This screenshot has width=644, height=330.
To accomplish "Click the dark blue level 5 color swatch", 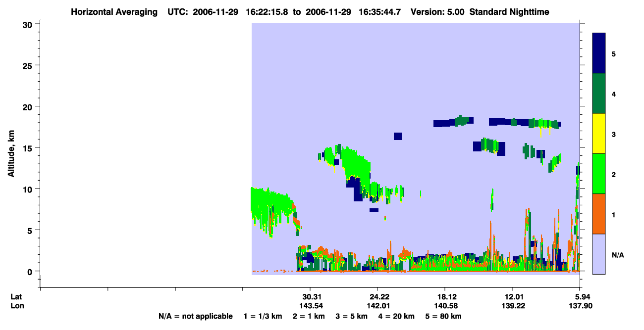I will point(599,53).
